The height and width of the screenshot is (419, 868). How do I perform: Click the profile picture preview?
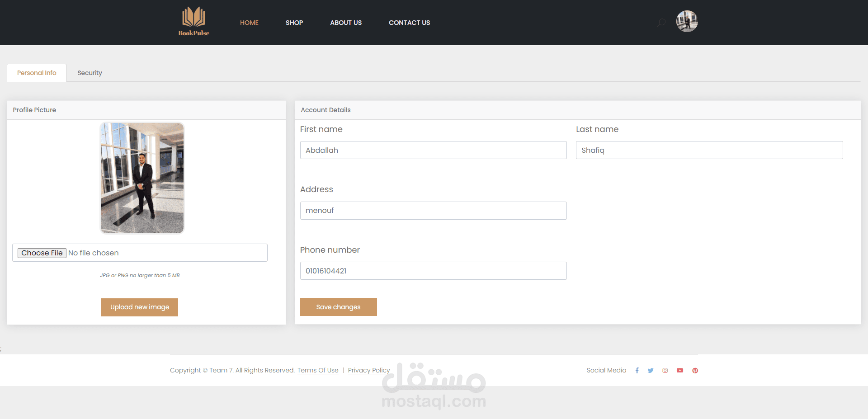point(142,178)
